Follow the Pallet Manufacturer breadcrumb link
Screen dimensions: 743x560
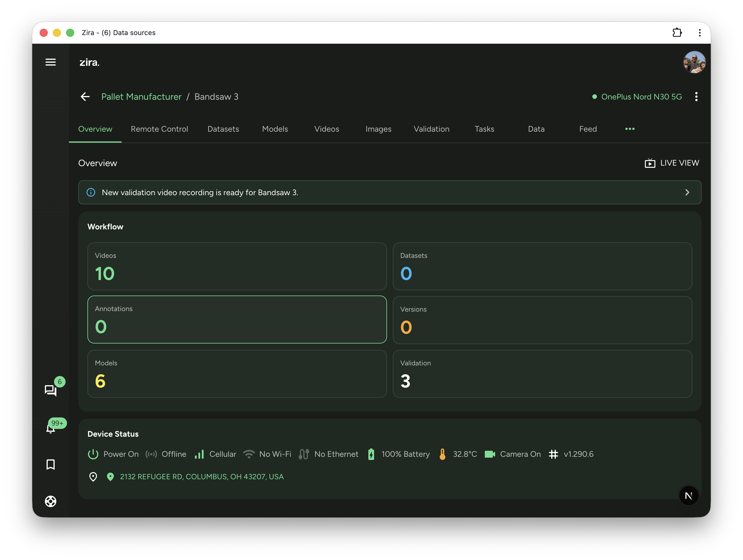141,97
